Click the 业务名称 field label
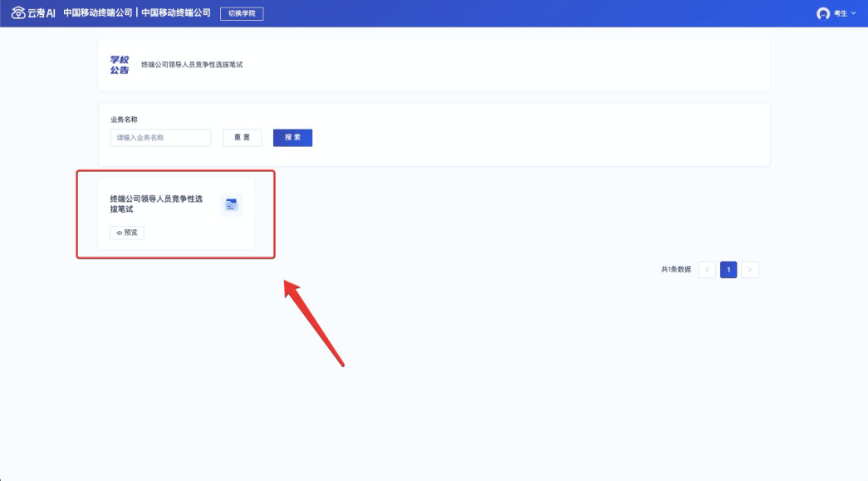The image size is (868, 481). click(124, 120)
